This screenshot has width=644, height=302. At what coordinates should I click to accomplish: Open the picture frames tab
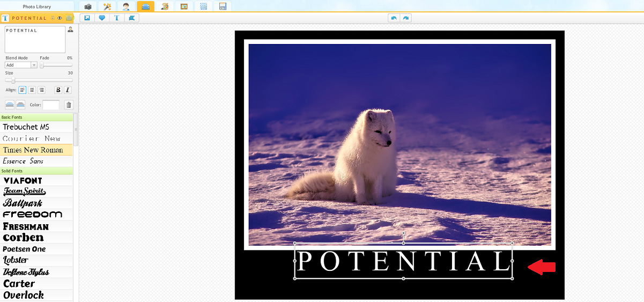184,6
